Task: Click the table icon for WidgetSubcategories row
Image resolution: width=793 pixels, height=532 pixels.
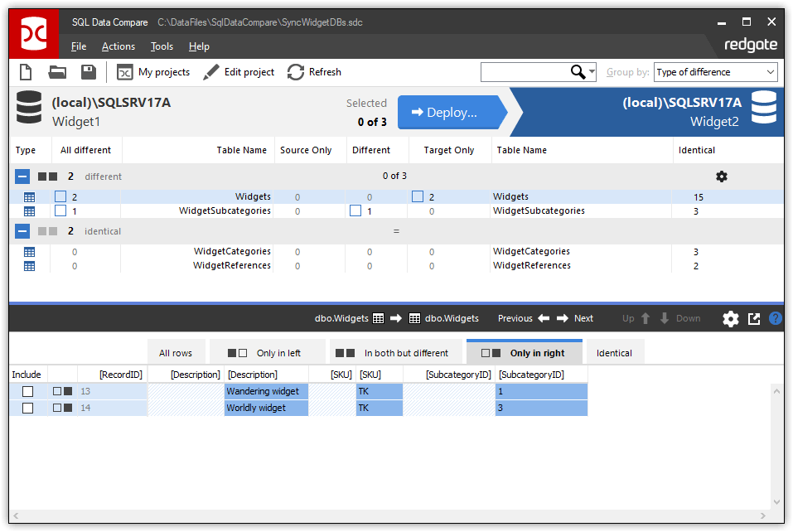Action: point(29,210)
